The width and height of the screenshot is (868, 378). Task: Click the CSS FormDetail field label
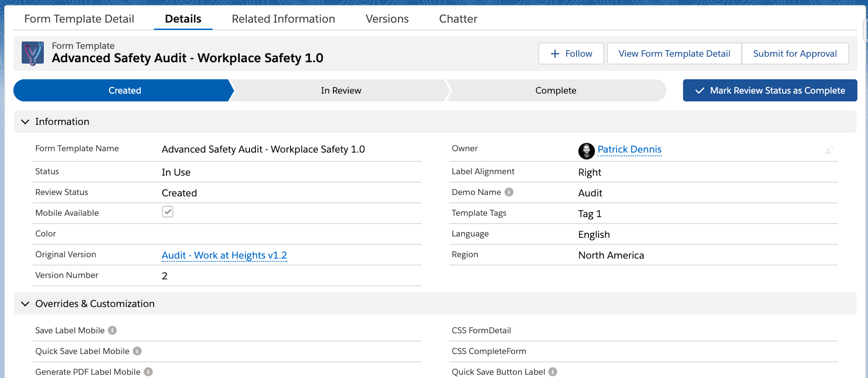point(481,331)
